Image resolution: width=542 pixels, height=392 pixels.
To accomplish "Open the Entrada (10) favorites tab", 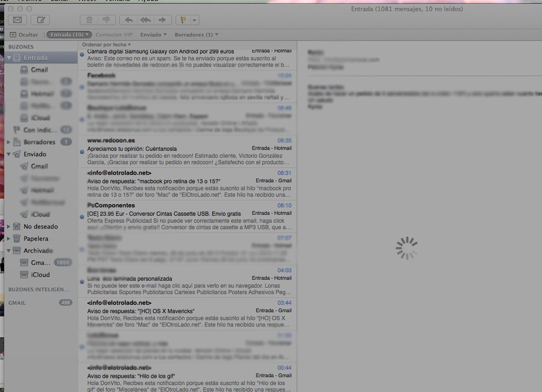I will [69, 34].
